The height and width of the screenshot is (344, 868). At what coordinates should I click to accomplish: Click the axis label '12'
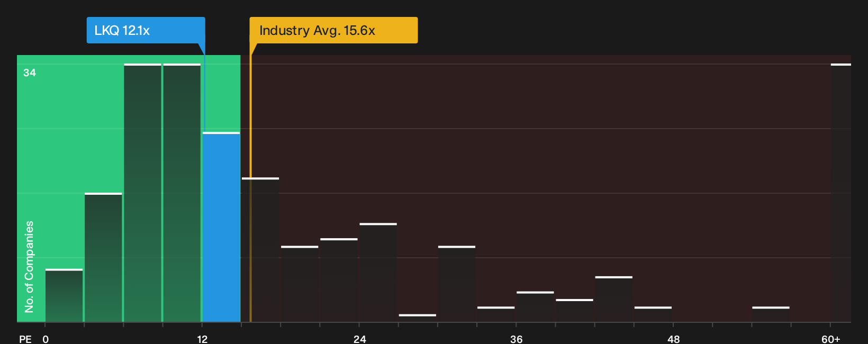(202, 339)
